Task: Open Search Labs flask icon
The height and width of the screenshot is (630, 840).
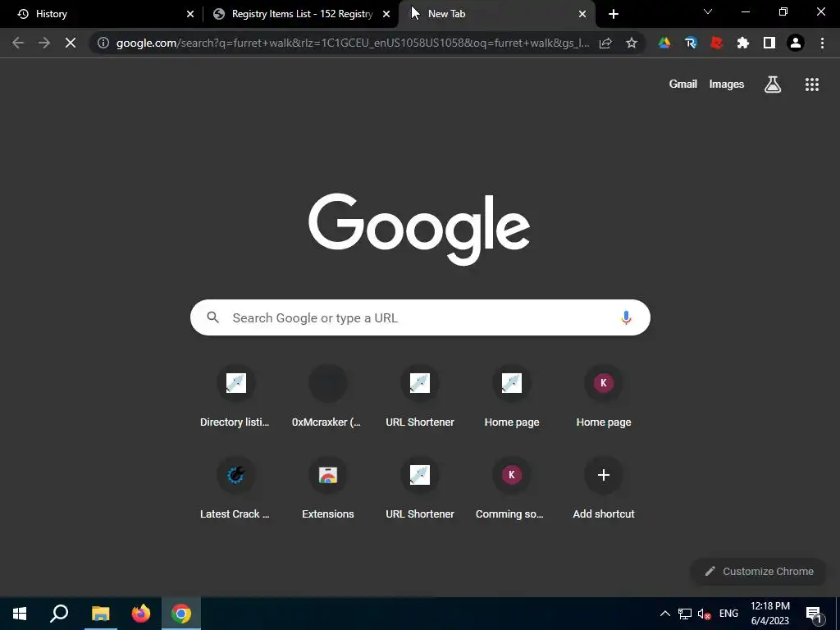Action: point(773,84)
